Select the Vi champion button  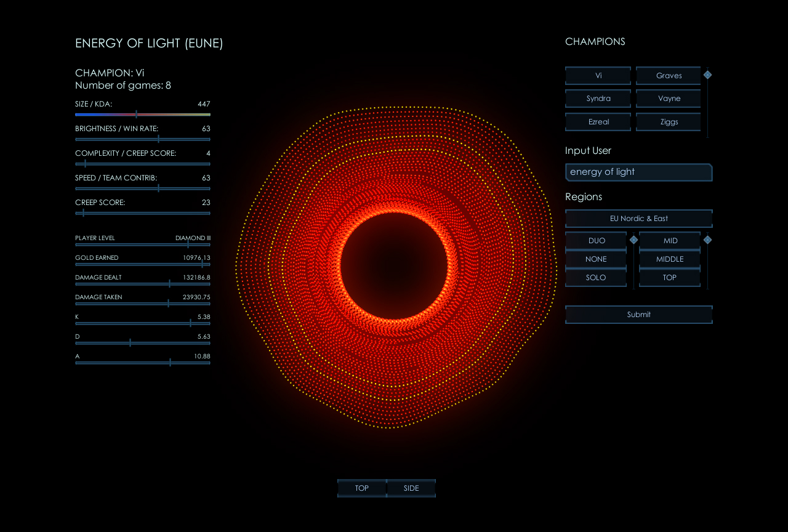pyautogui.click(x=598, y=75)
